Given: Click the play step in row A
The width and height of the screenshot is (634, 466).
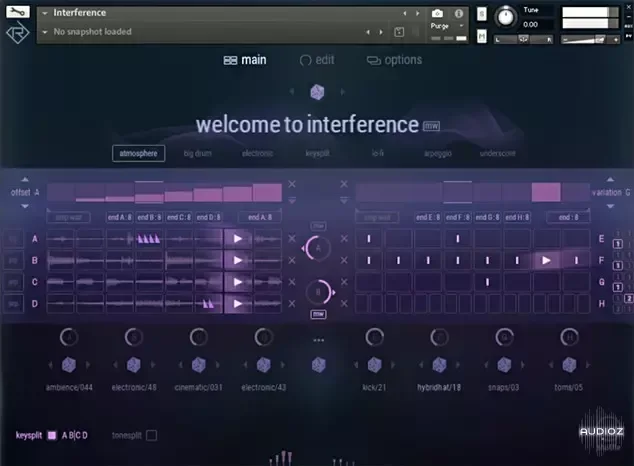Looking at the screenshot, I should pyautogui.click(x=238, y=239).
